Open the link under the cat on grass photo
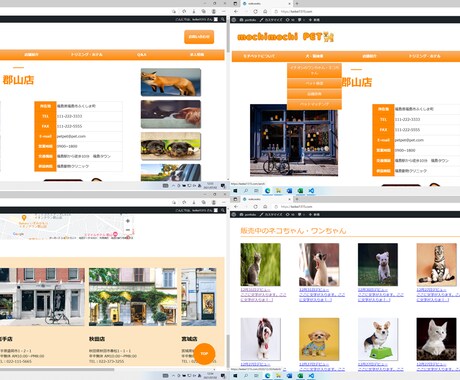The width and height of the screenshot is (460, 380). (263, 295)
